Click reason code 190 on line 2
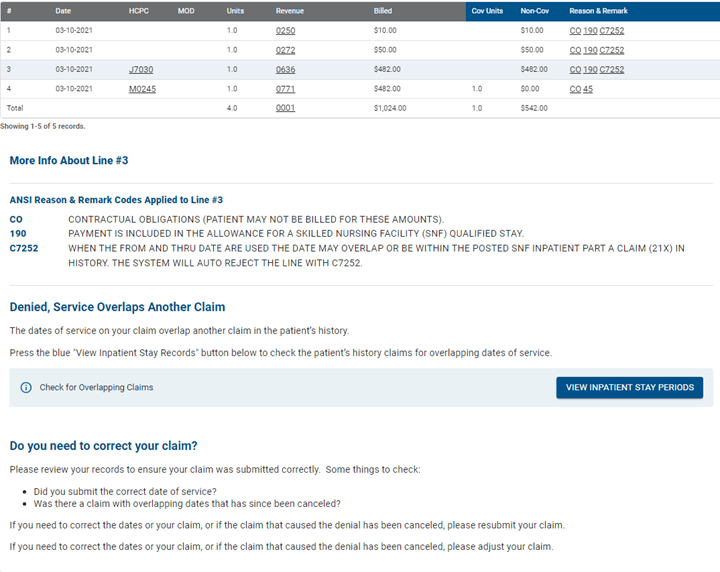 [x=590, y=50]
